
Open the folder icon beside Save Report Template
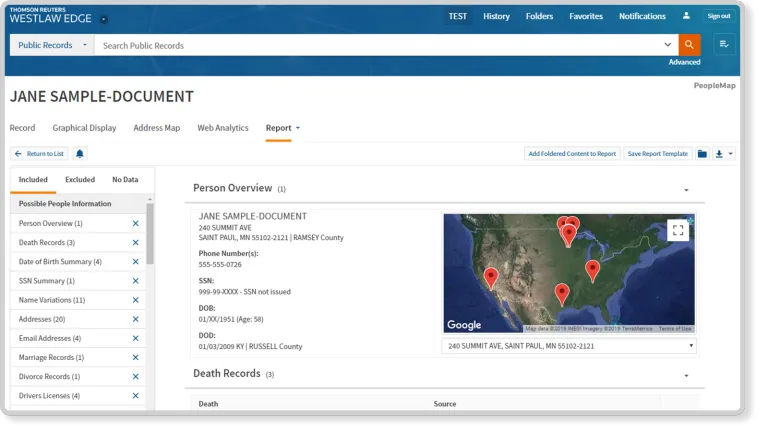tap(702, 153)
